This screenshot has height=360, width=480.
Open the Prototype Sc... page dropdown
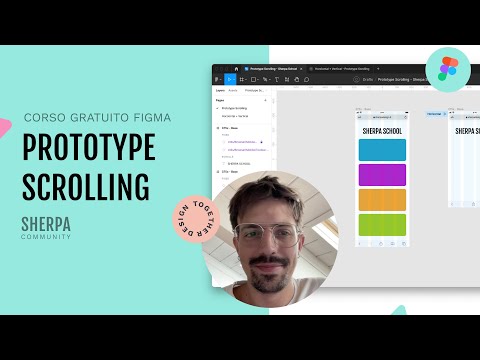click(x=256, y=90)
